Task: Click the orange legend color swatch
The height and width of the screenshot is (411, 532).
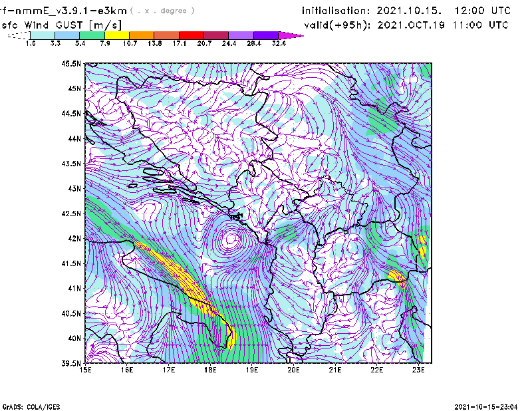Action: click(142, 35)
